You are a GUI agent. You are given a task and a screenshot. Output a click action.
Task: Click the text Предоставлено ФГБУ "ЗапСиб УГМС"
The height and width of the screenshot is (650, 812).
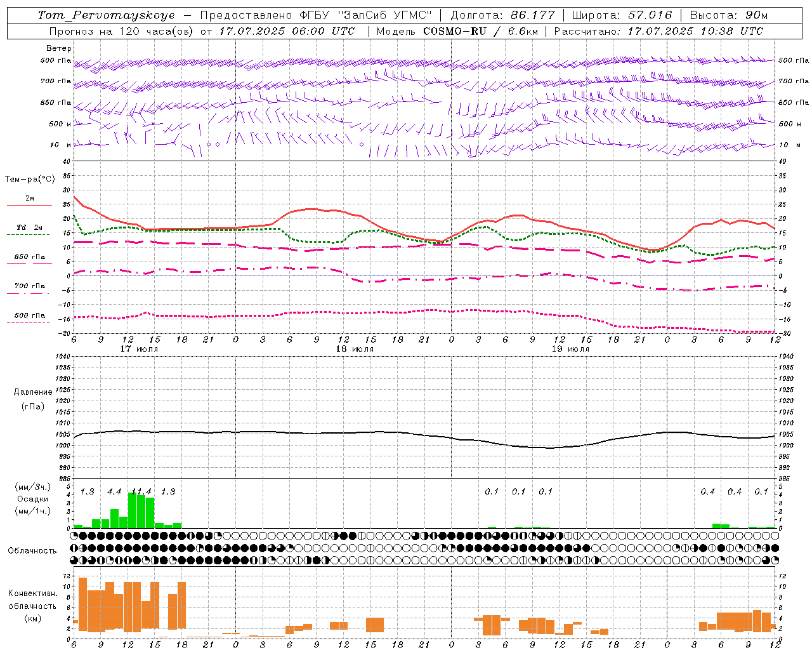click(x=315, y=15)
